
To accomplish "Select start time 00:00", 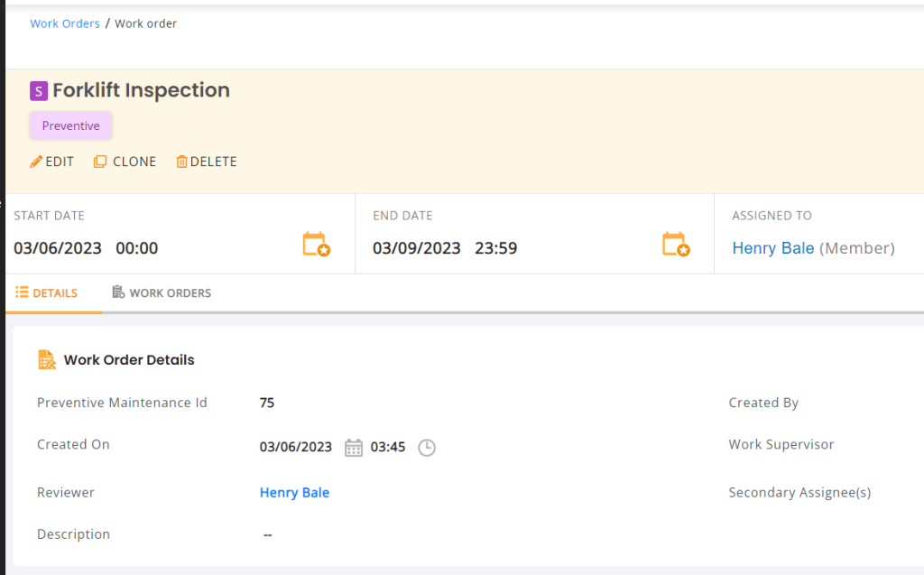I will [x=137, y=248].
